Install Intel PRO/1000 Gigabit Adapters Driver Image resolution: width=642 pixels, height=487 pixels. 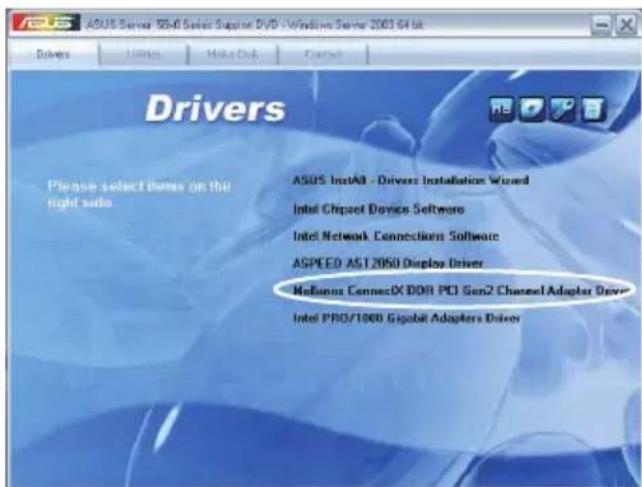[x=406, y=318]
